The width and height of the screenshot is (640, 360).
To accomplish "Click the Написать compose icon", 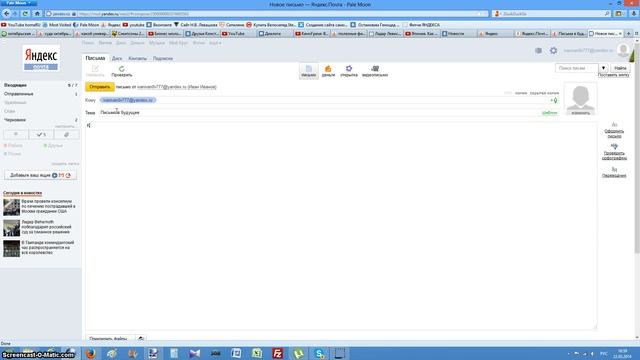I will (x=95, y=71).
